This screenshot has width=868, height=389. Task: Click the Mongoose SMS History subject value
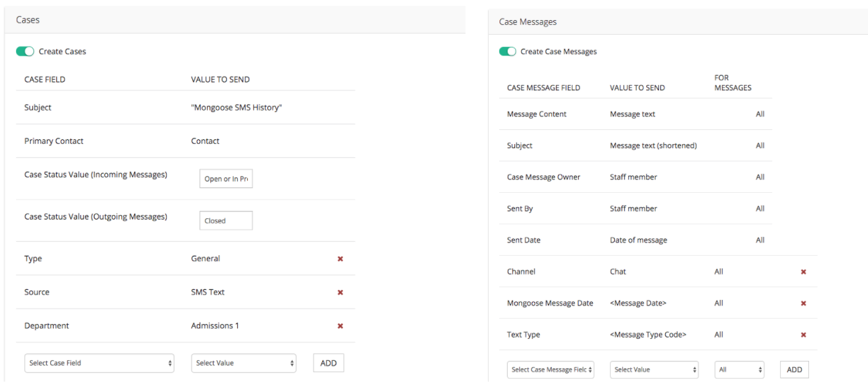pos(236,108)
